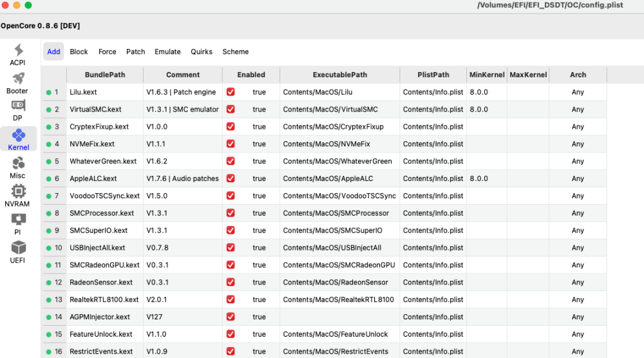Screen dimensions: 644x358
Task: Select the AppleALC.kext cell
Action: tap(105, 178)
